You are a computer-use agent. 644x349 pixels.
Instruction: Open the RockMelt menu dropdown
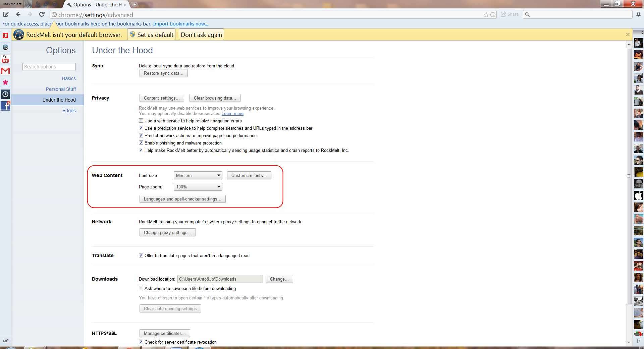12,4
